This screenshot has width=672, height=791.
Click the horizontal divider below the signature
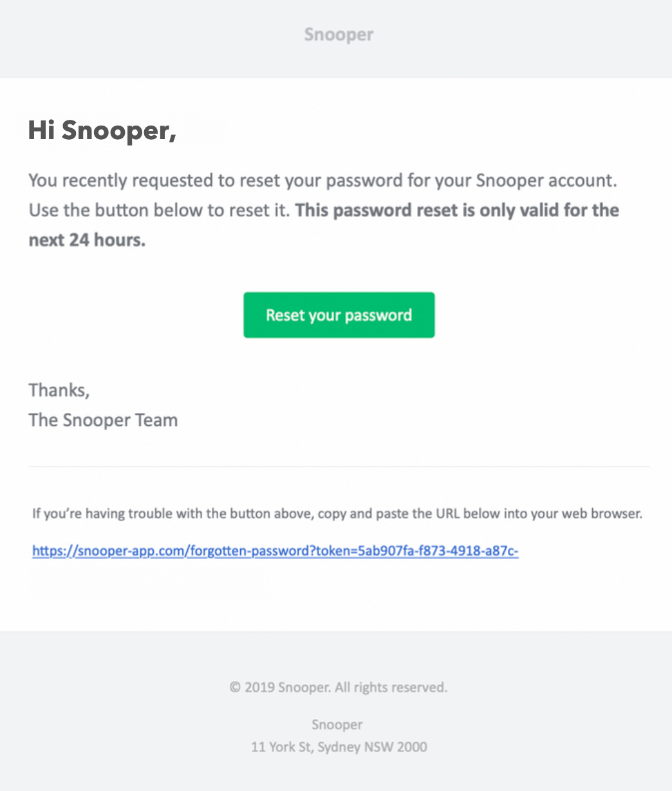coord(339,466)
